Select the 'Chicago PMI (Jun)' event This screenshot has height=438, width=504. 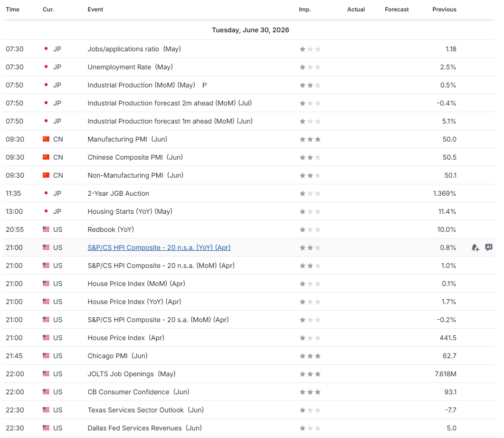[117, 356]
